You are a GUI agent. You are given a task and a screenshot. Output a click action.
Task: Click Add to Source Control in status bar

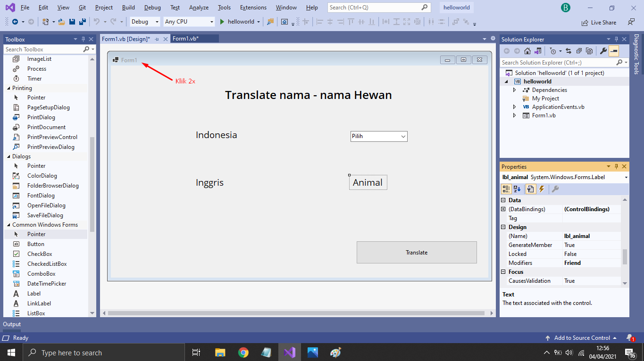[582, 337]
